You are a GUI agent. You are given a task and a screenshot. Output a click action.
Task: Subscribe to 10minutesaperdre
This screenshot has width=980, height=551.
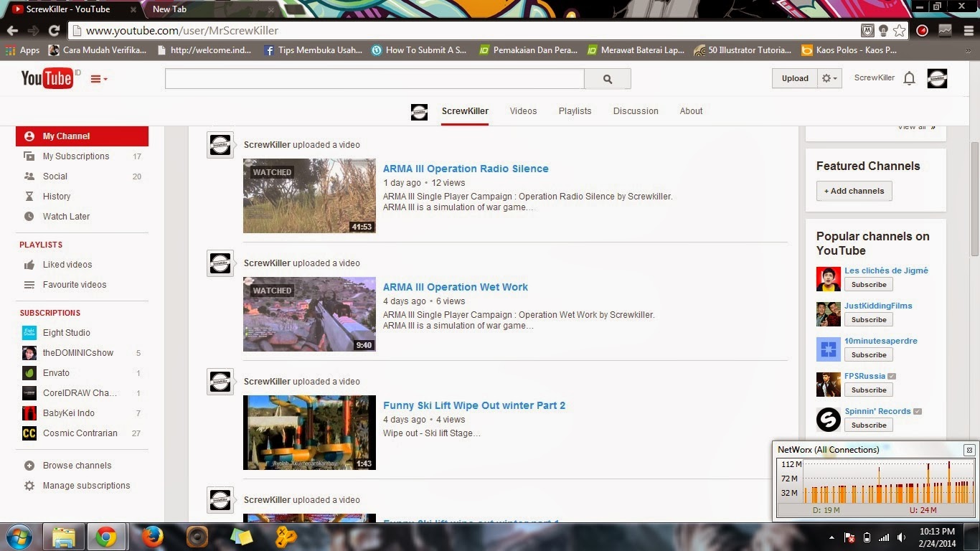click(869, 355)
